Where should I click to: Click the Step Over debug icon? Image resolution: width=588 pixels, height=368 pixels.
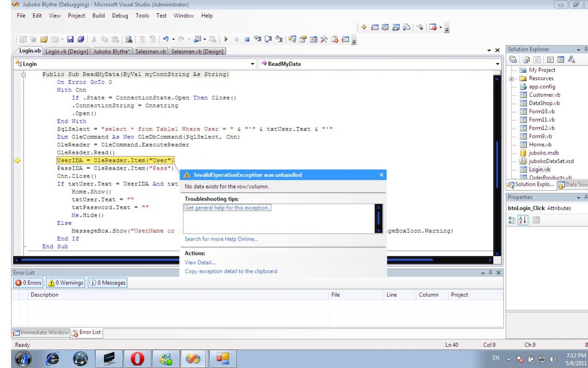point(268,40)
